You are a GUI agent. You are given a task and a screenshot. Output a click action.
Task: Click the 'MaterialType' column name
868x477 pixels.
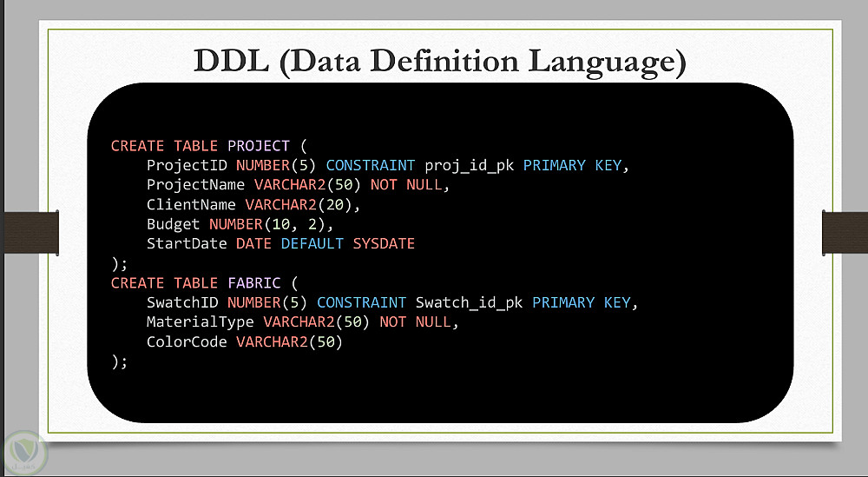200,322
